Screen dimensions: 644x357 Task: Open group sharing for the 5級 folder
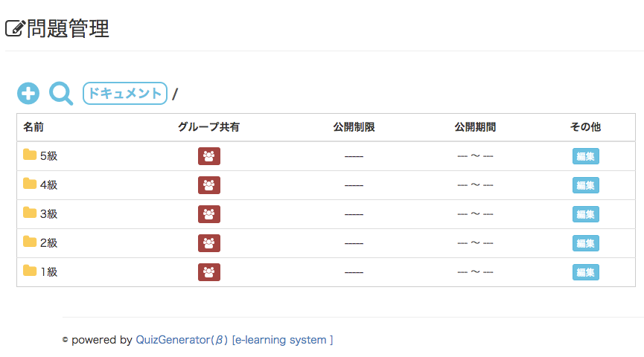click(x=209, y=156)
